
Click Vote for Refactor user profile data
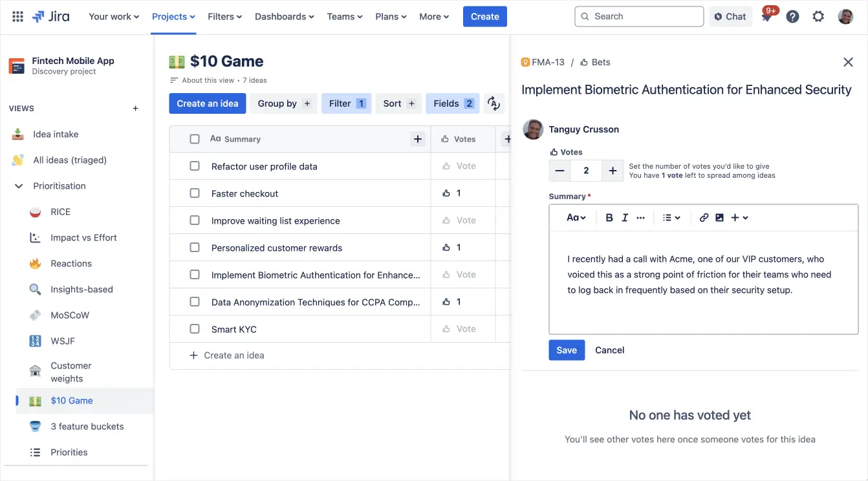[459, 166]
